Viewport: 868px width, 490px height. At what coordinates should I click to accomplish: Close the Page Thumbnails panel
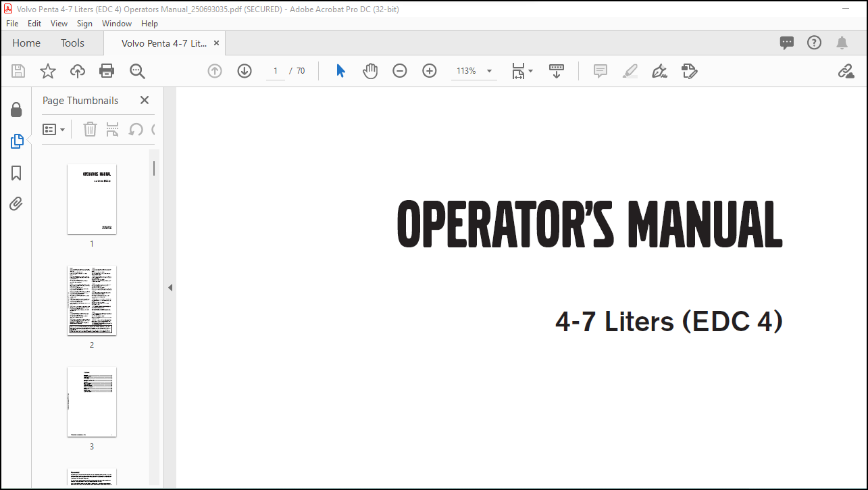[144, 100]
